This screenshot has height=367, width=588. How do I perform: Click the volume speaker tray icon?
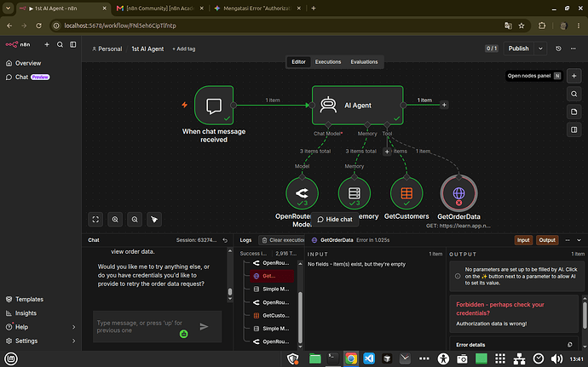(x=556, y=358)
